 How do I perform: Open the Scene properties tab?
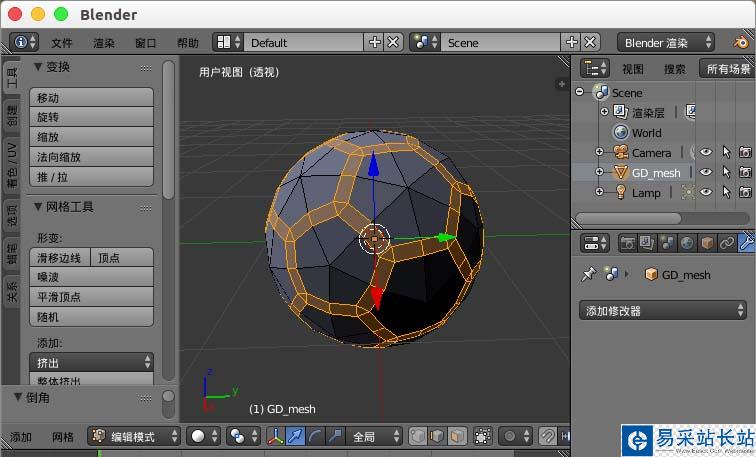[x=667, y=243]
